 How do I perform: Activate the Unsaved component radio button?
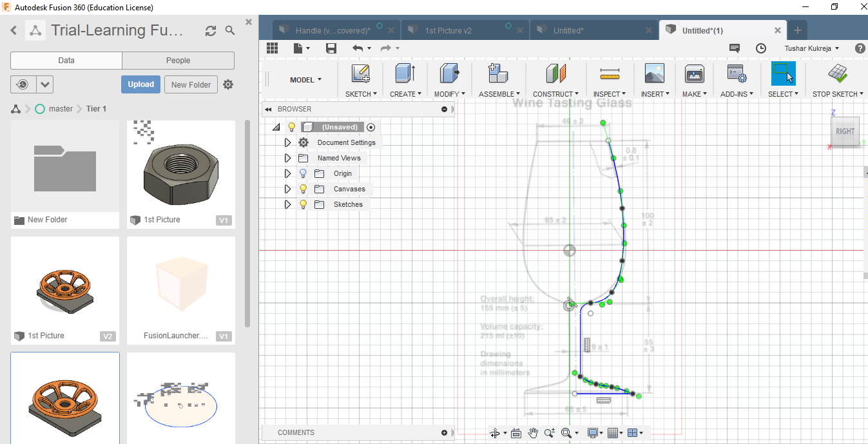(371, 127)
